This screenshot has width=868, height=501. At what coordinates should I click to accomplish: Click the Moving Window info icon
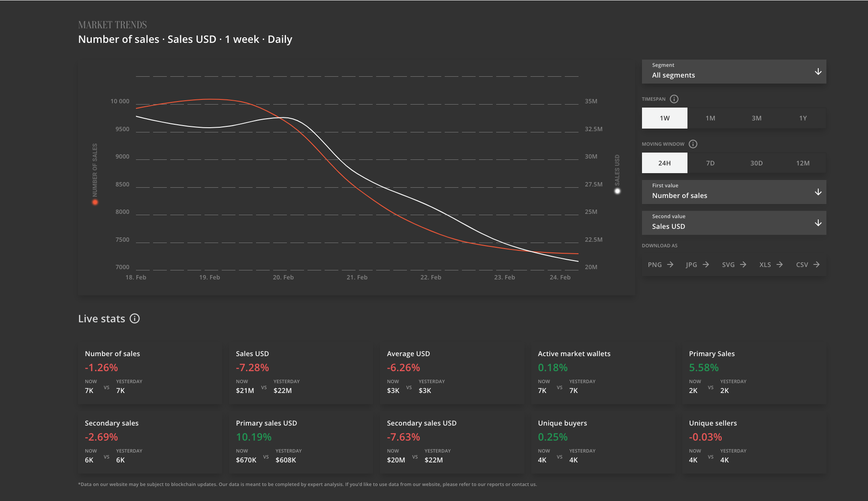[x=693, y=144]
